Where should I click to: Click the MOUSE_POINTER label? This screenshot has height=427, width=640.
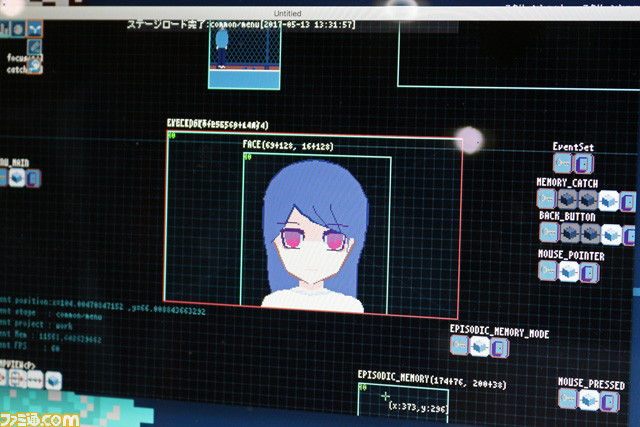571,255
